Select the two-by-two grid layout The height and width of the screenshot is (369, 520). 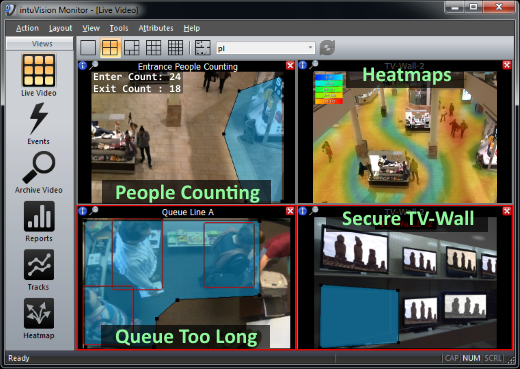(110, 48)
